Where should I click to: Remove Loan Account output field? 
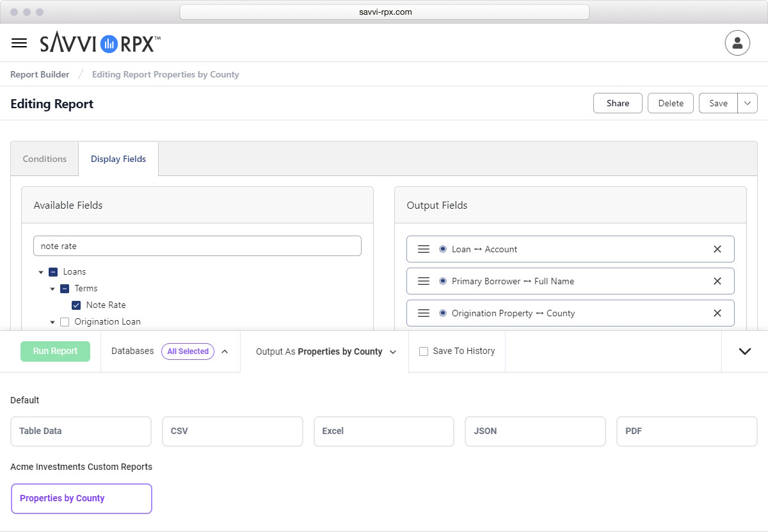pos(717,249)
